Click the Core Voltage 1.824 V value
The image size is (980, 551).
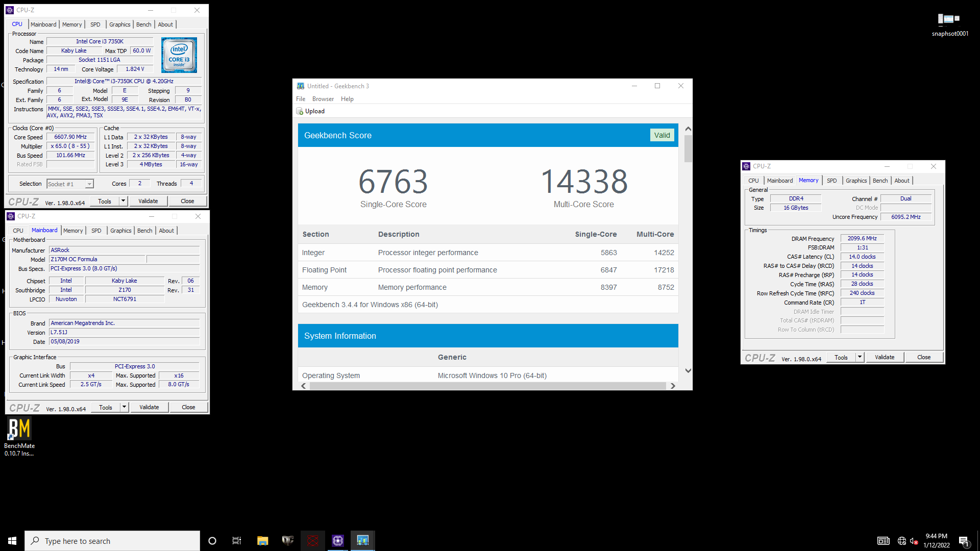135,69
